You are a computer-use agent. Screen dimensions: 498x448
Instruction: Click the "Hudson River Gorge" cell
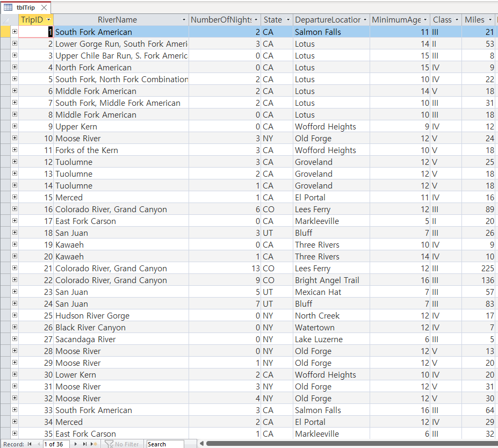[x=121, y=316]
